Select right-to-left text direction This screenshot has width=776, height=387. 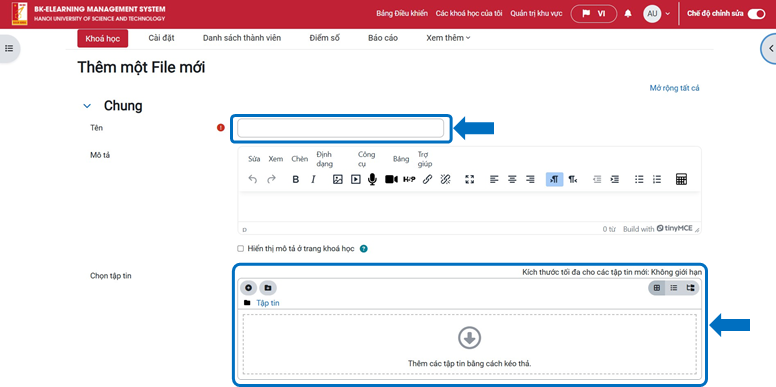point(573,180)
